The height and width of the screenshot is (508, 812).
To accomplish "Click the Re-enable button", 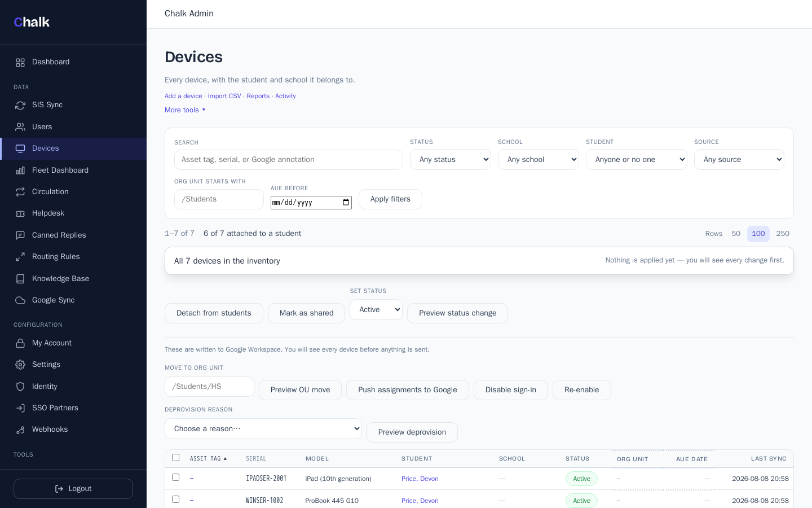I will tap(582, 390).
